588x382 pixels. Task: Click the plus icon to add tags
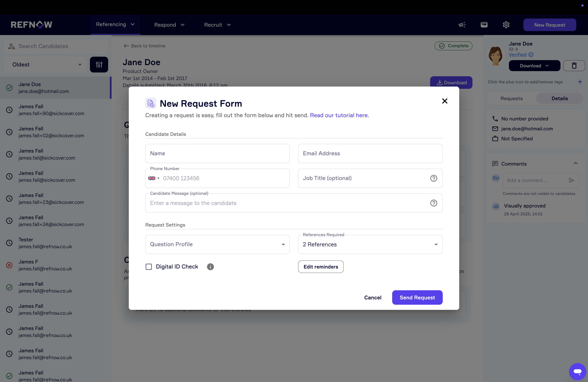580,82
